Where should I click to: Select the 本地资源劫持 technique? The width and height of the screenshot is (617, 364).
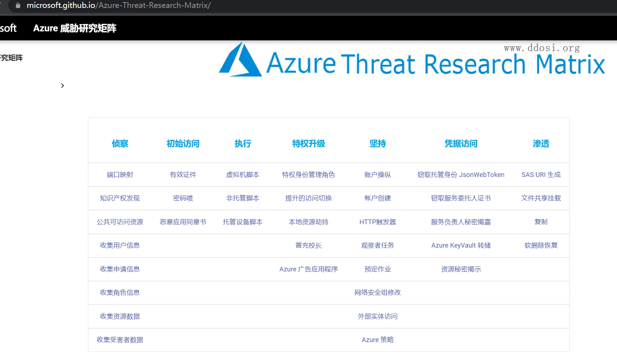(x=308, y=222)
